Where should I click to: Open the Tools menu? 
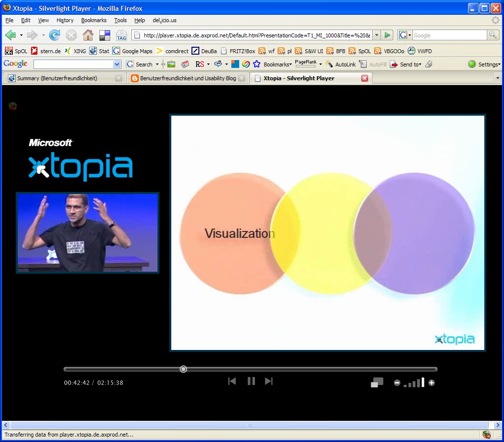pos(120,20)
